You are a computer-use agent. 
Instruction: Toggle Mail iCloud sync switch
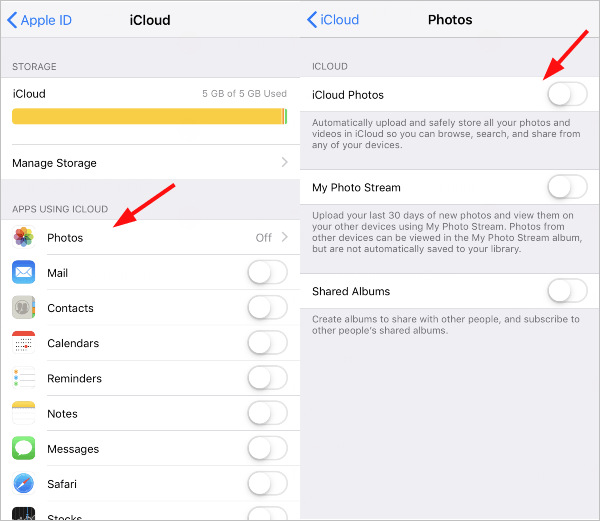tap(267, 273)
